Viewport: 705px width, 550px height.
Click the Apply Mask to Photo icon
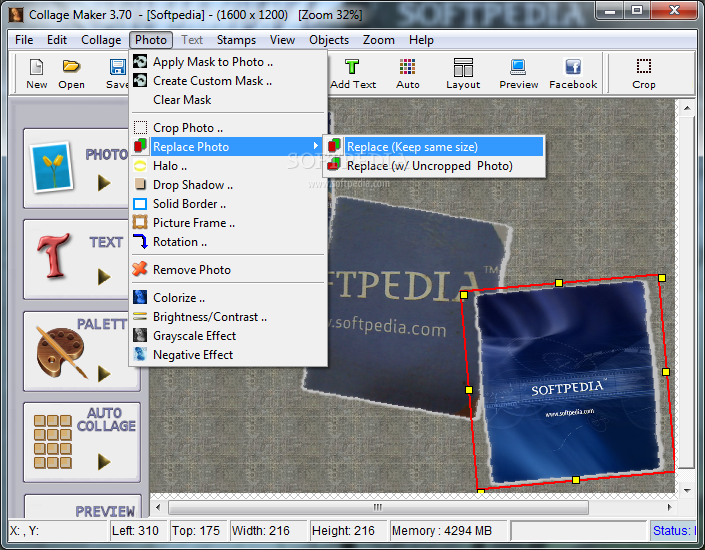click(x=140, y=61)
